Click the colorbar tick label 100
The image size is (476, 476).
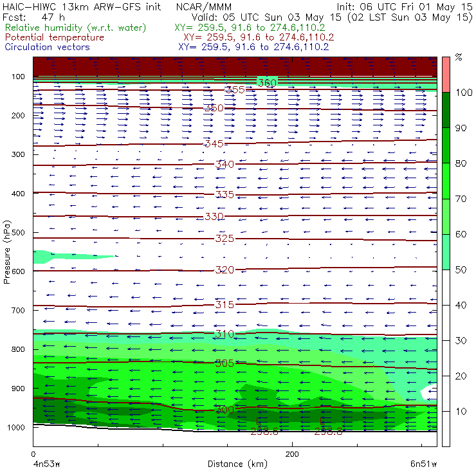(x=464, y=92)
